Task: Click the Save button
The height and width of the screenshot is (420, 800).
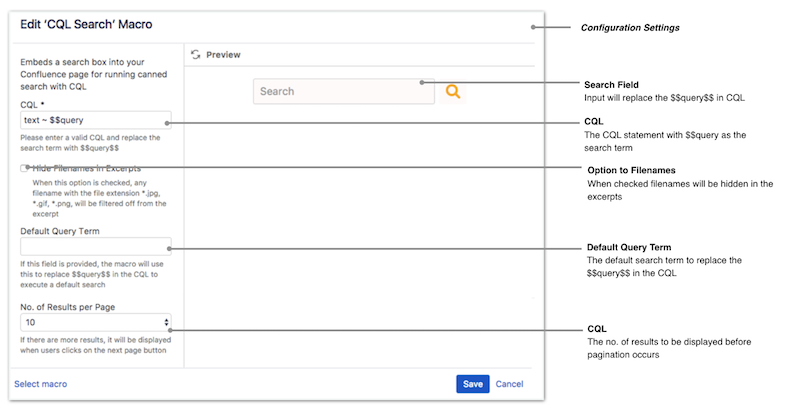Action: 472,384
